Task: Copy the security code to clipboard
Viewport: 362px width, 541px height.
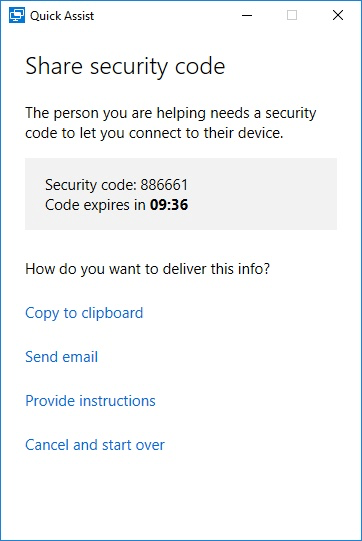Action: click(84, 313)
